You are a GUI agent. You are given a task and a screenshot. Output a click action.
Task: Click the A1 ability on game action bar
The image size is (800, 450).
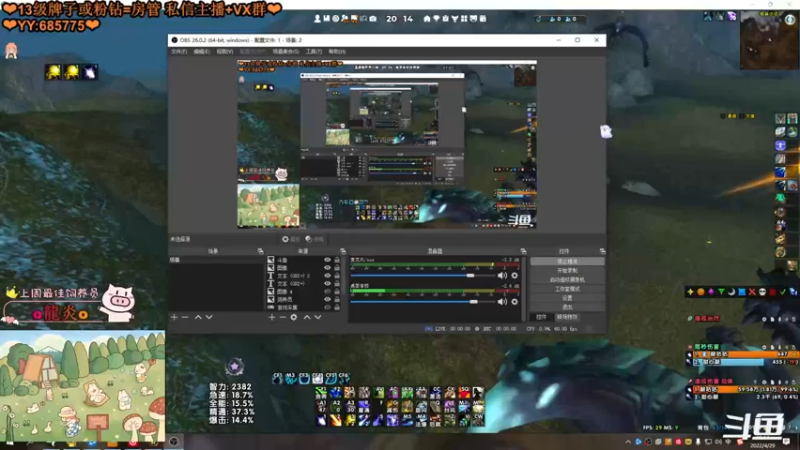point(321,406)
